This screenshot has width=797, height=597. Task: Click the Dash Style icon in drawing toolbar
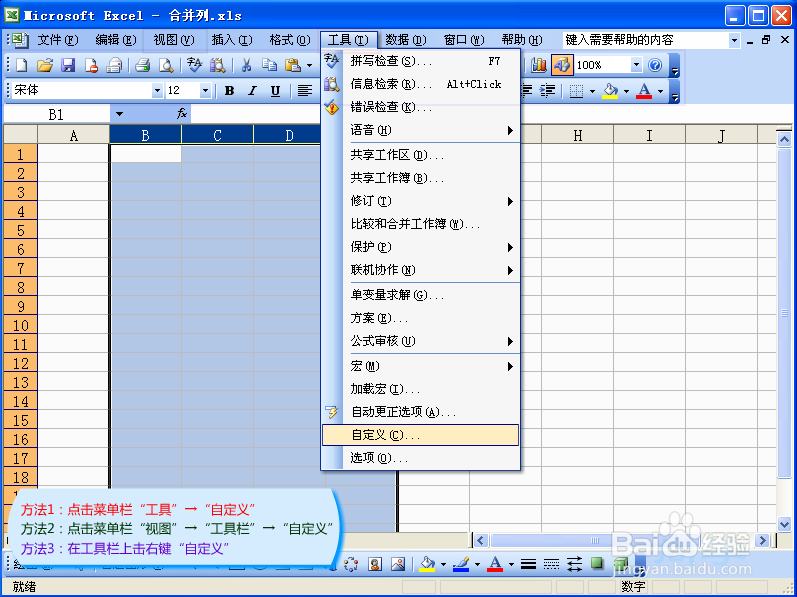[551, 563]
